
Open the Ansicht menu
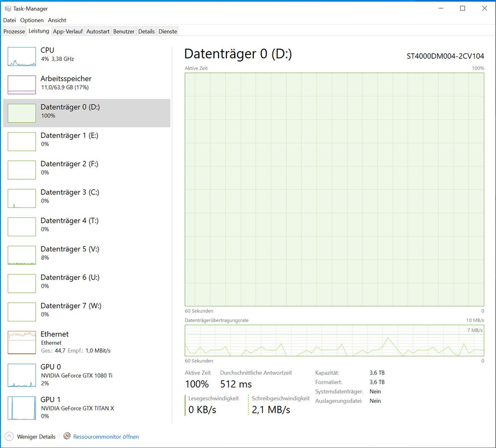click(x=57, y=20)
